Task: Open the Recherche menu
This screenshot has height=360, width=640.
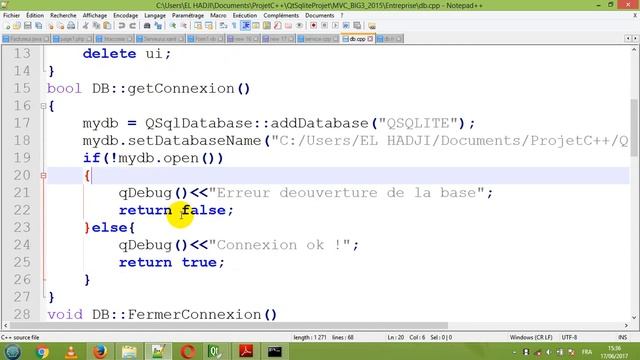Action: (63, 15)
